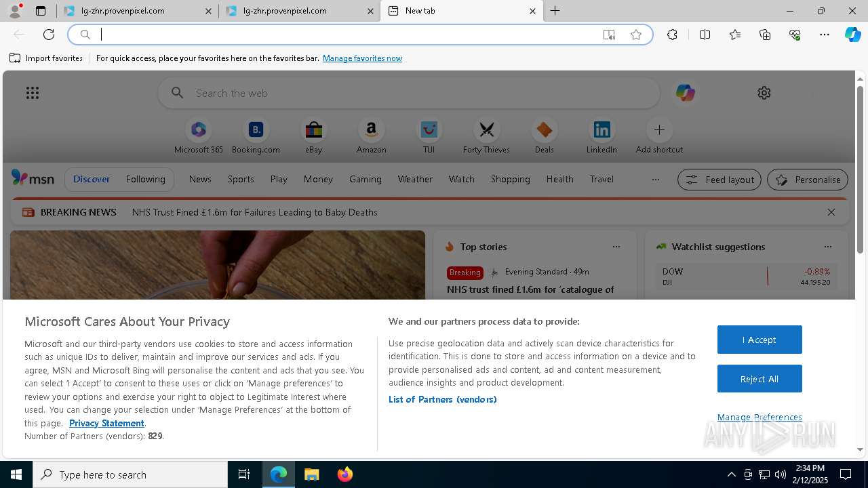Viewport: 868px width, 488px height.
Task: Open TUI shortcut
Action: (x=429, y=137)
